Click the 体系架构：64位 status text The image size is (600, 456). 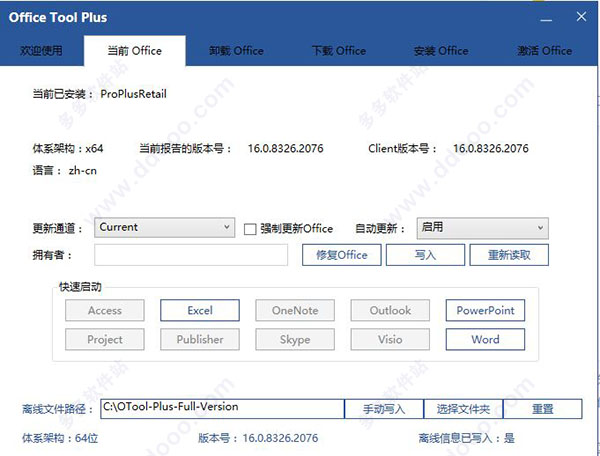point(60,438)
